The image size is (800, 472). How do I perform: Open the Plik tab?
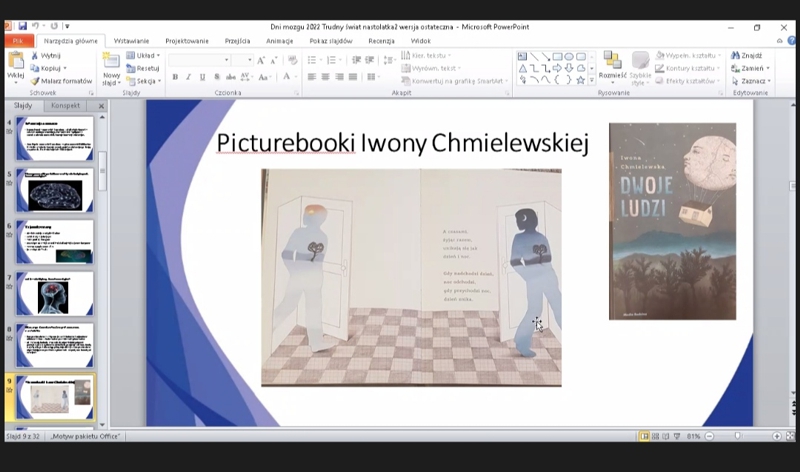point(18,41)
